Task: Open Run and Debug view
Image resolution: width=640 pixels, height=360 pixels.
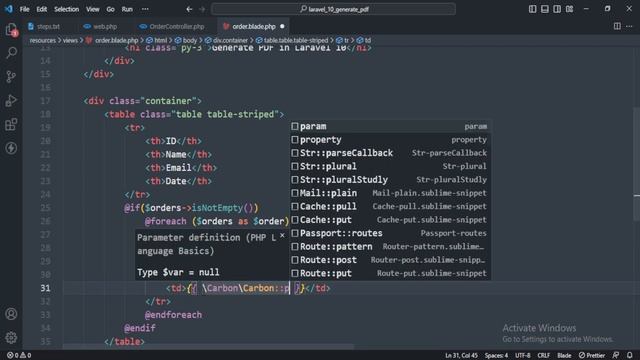Action: click(11, 100)
